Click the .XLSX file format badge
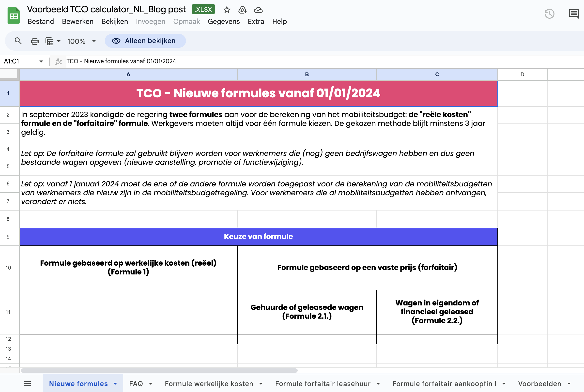The height and width of the screenshot is (392, 584). [203, 10]
